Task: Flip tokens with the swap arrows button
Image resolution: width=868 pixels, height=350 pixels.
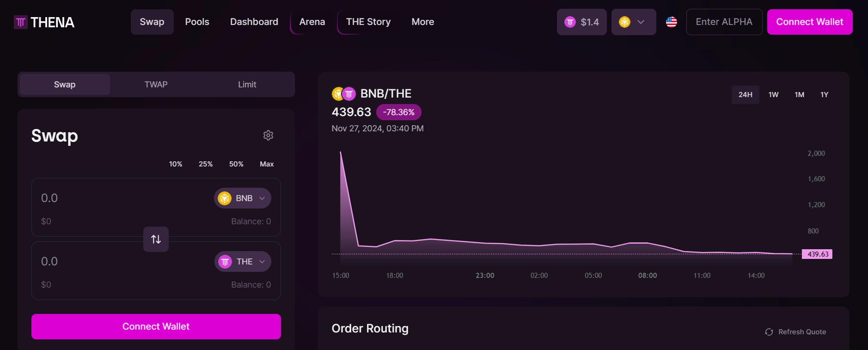Action: click(x=156, y=239)
